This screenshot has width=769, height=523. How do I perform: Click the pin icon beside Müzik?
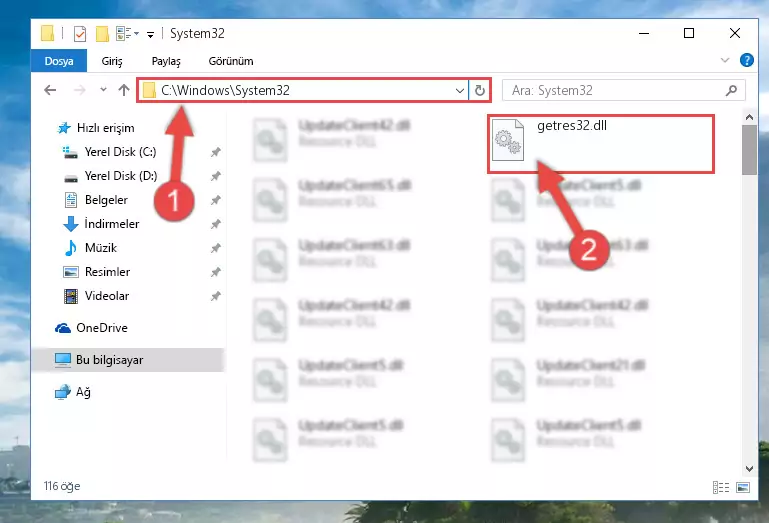tap(215, 248)
